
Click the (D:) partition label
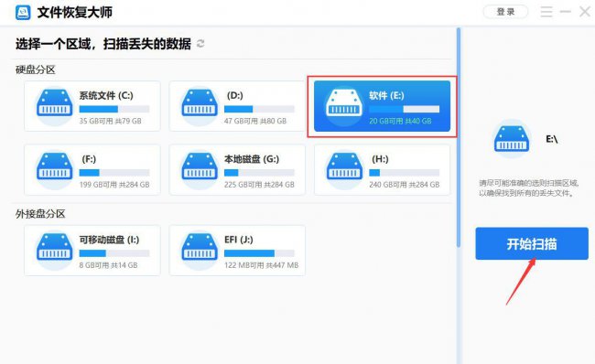pyautogui.click(x=235, y=95)
